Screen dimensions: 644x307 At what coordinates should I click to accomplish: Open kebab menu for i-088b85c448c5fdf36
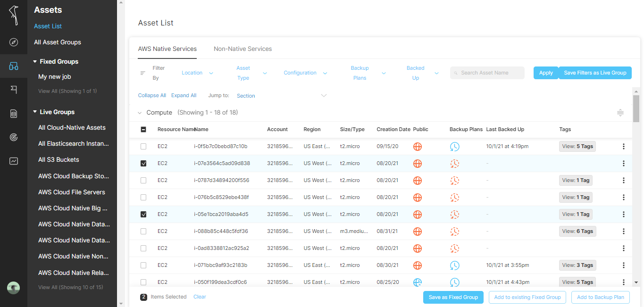click(x=624, y=232)
